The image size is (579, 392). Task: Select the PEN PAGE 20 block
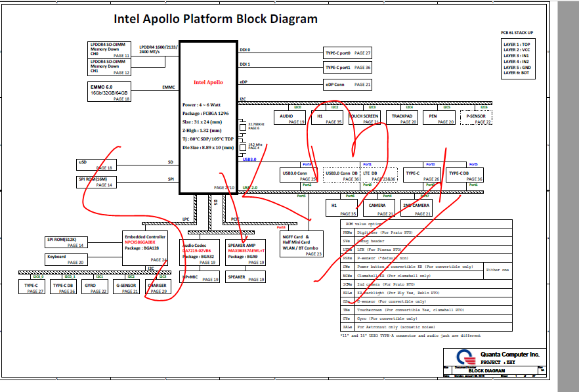point(439,118)
